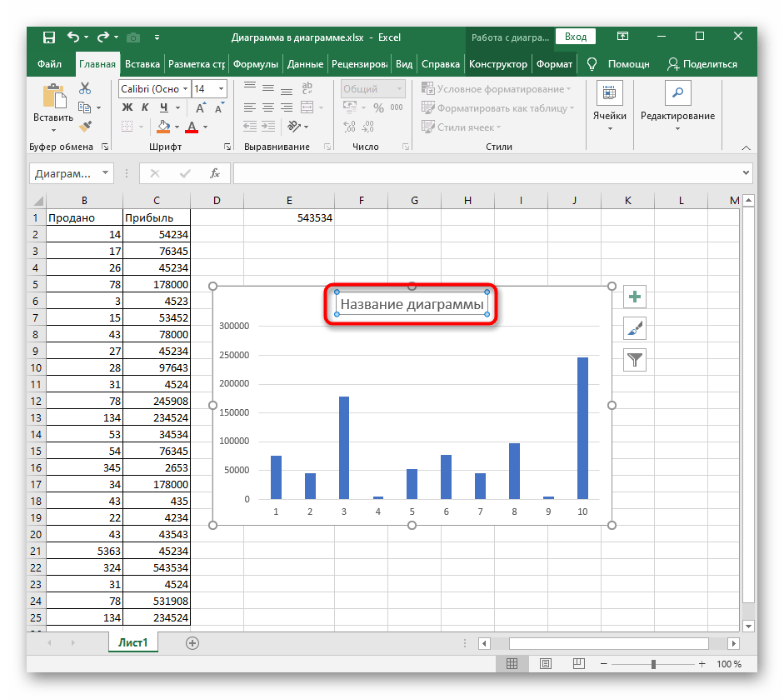Screen dimensions: 784x699
Task: Expand the Name Box dropdown arrow
Action: [105, 173]
